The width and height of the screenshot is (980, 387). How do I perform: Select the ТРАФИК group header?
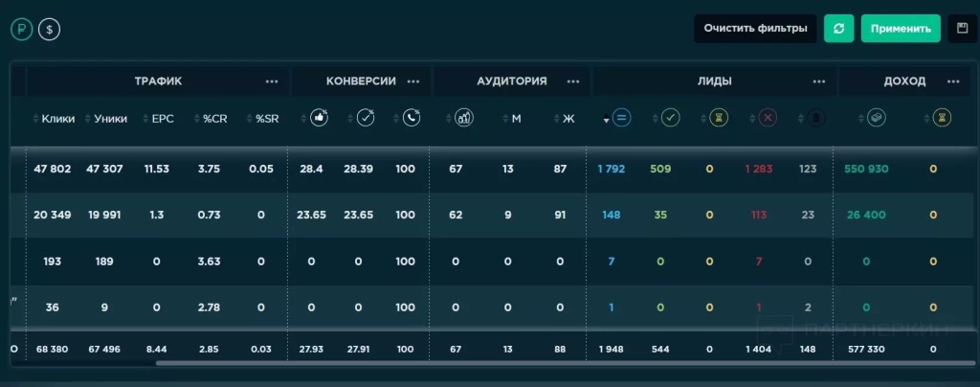(158, 81)
